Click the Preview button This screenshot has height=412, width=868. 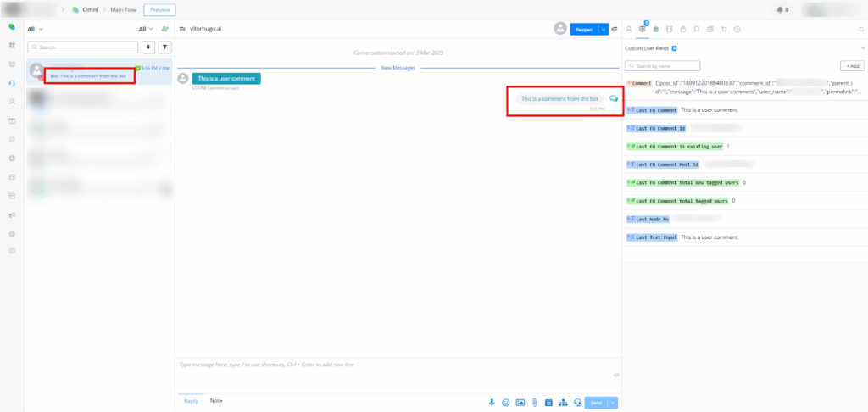pos(159,10)
